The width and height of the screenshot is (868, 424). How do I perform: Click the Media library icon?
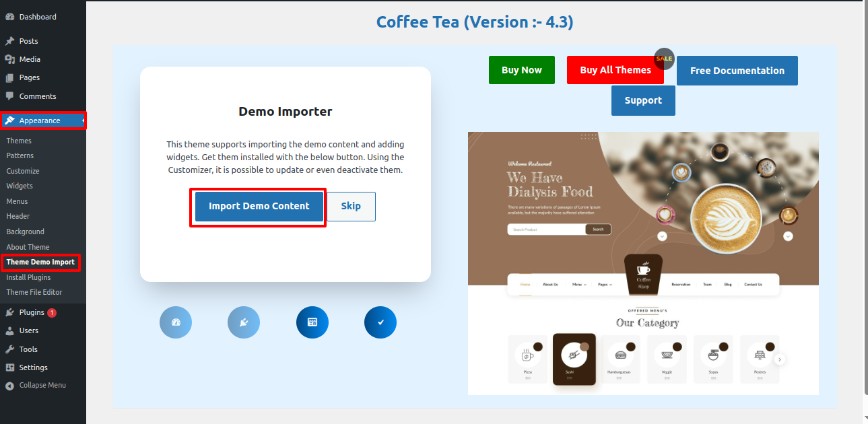coord(10,59)
